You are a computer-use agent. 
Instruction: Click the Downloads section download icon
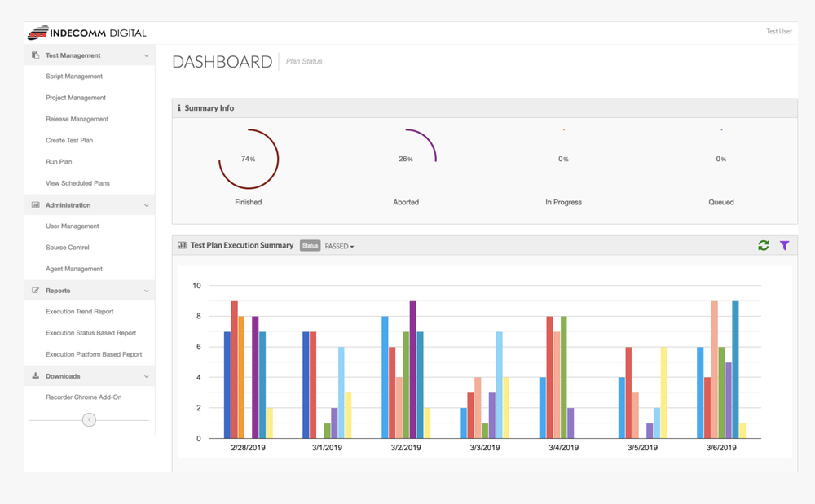point(35,376)
